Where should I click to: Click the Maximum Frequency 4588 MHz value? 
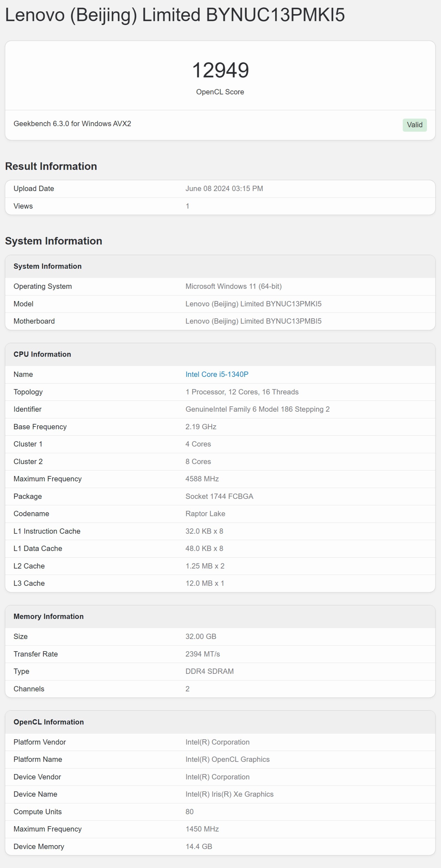(x=202, y=479)
